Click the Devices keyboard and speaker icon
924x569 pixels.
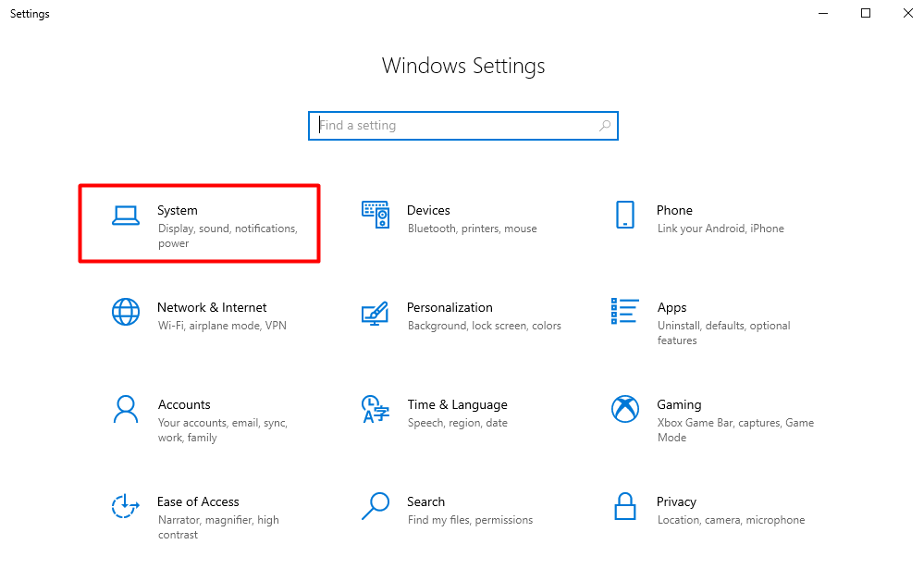(376, 215)
